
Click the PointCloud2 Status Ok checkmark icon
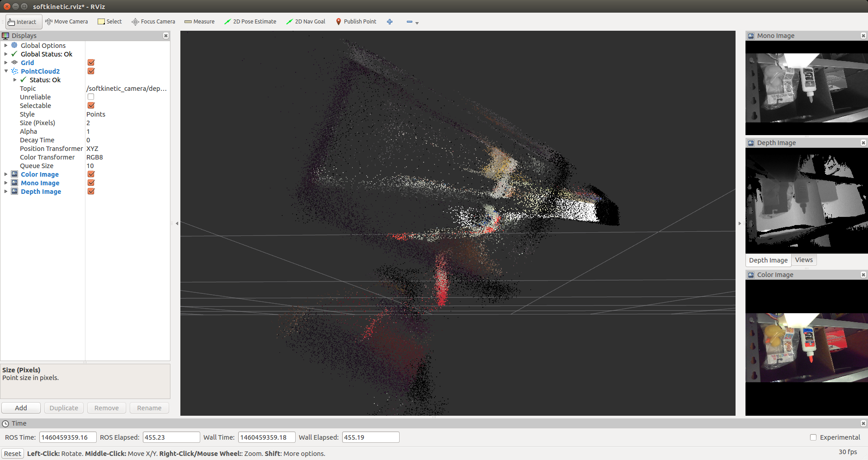pyautogui.click(x=24, y=80)
